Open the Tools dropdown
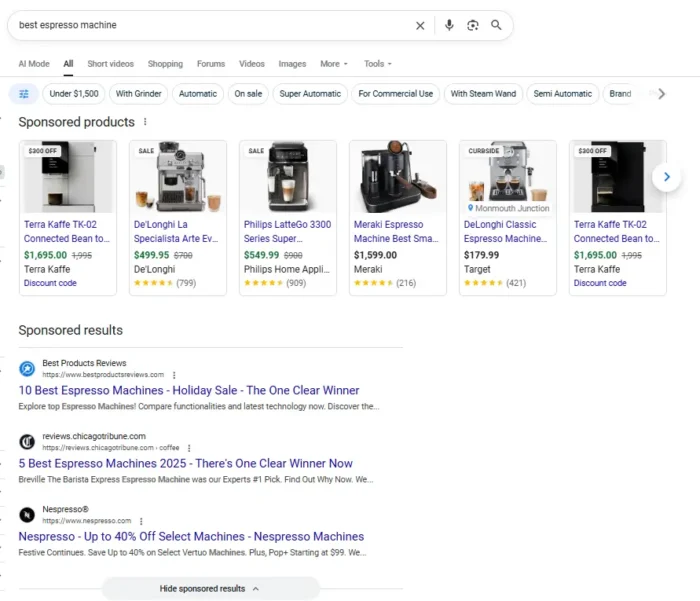 378,64
